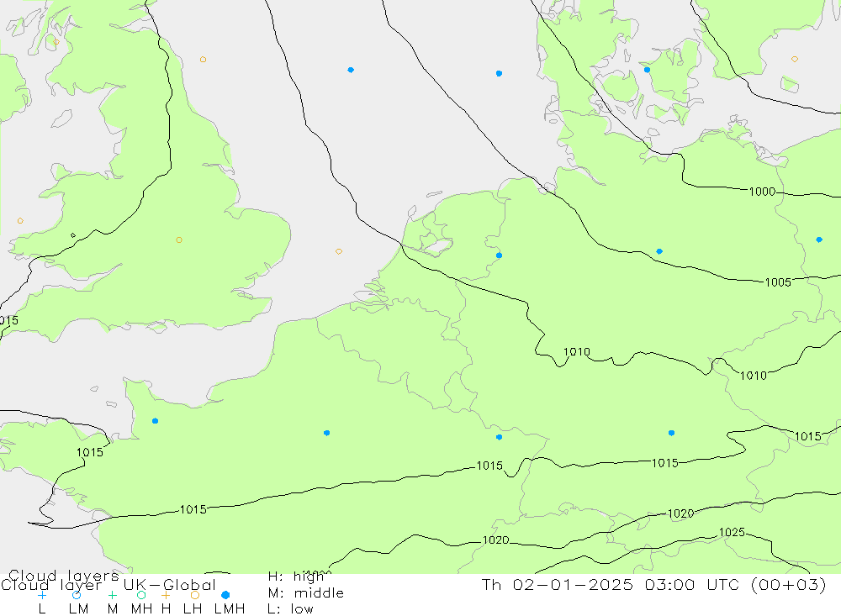Select the blue LMH marker on Dutch-German border

tap(500, 255)
